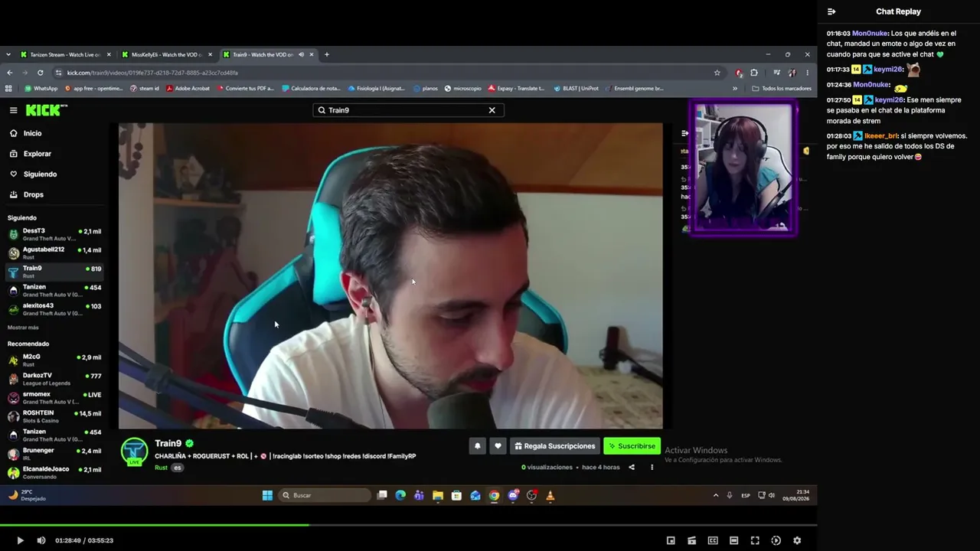This screenshot has width=980, height=551.
Task: Open DessT3 channel from the Siguiendo list
Action: pos(54,234)
